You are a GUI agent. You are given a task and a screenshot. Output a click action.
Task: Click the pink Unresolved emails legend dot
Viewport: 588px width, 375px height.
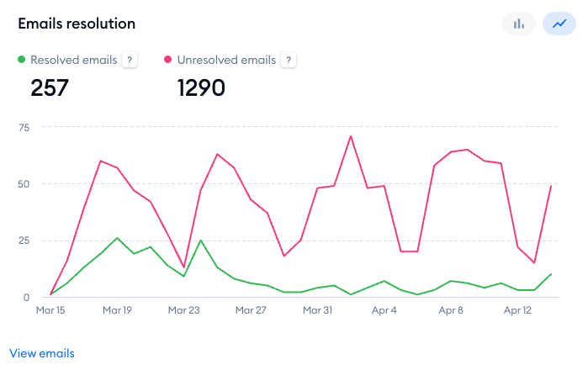[x=168, y=61]
